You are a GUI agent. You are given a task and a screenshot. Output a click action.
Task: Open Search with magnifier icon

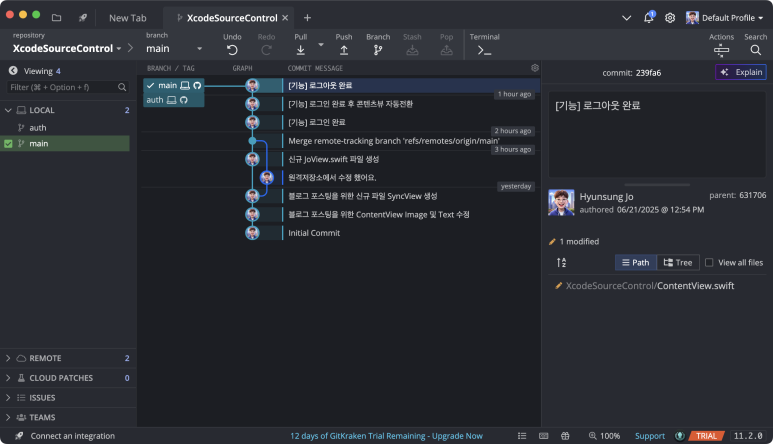(x=755, y=50)
